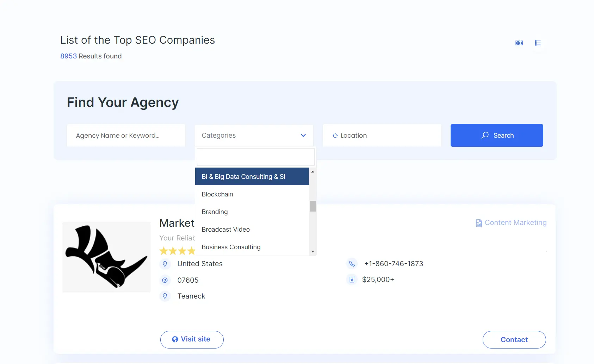Click the Teaneck city text
The height and width of the screenshot is (364, 594).
pos(191,296)
